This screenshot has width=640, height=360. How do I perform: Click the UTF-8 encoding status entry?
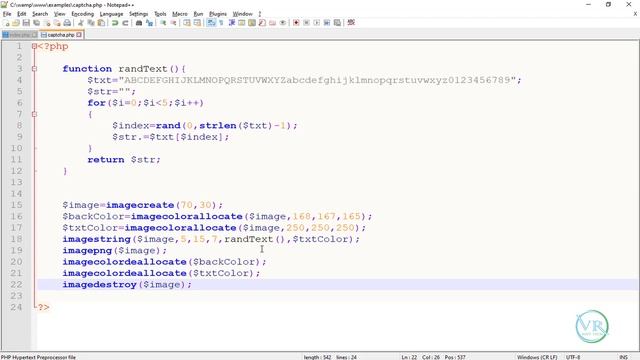pos(573,357)
